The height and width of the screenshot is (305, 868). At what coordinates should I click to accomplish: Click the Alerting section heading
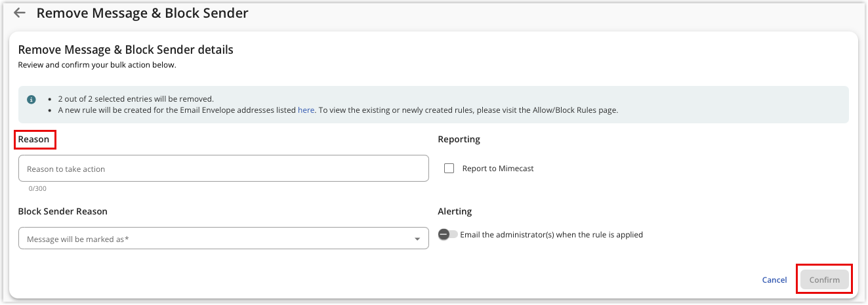click(x=455, y=211)
